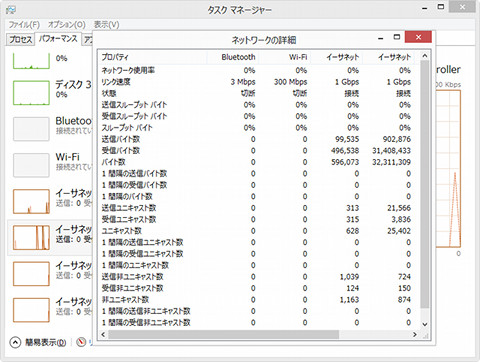This screenshot has height=362, width=480.
Task: Click the 1,163 non-unicast value
Action: click(x=349, y=299)
